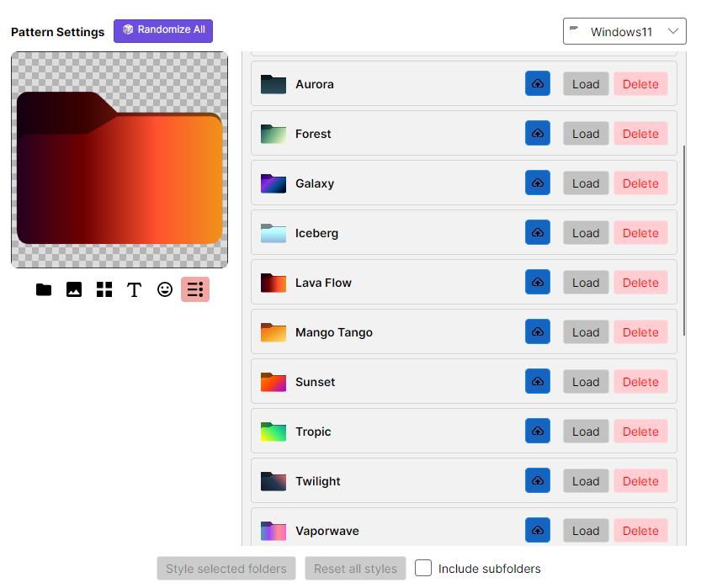Select the preset list tab icon
The height and width of the screenshot is (588, 701).
tap(194, 289)
